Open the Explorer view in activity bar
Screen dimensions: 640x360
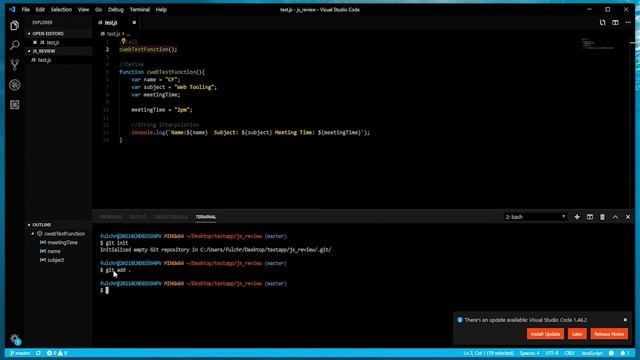pyautogui.click(x=15, y=25)
